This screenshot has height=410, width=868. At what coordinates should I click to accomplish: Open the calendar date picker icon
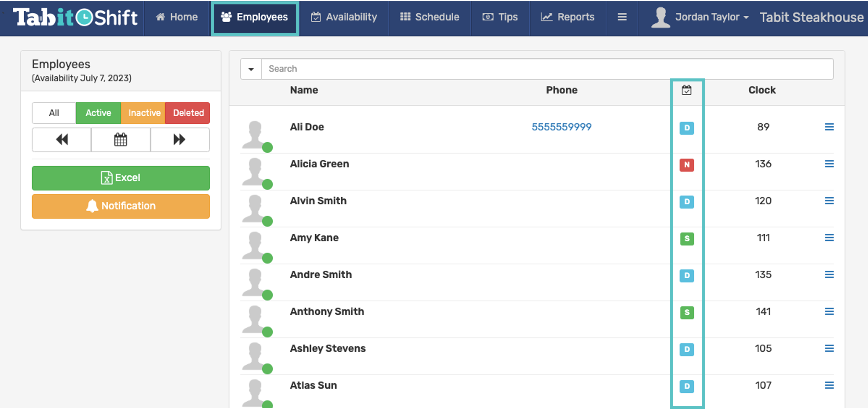tap(121, 139)
